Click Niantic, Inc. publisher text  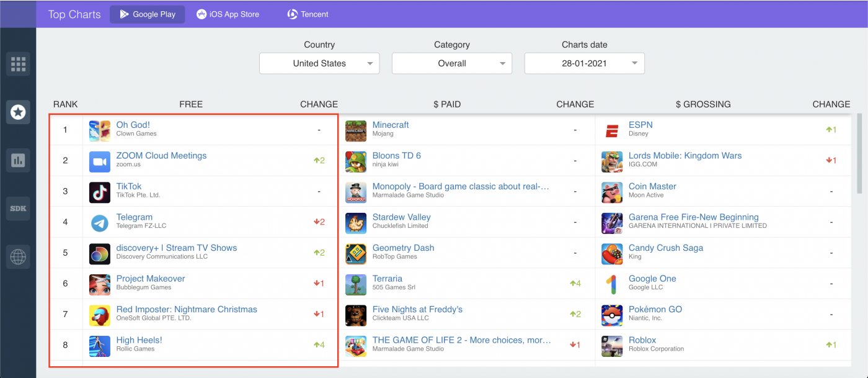click(645, 318)
